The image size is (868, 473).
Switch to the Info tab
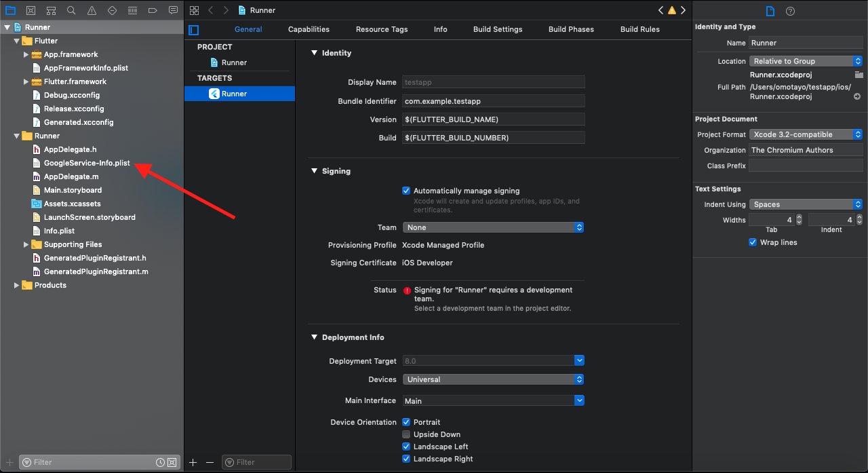[441, 29]
